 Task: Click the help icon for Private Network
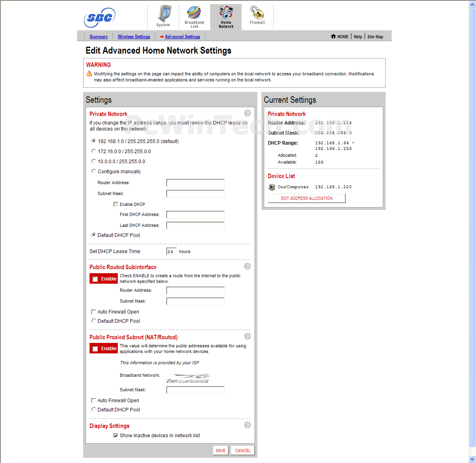[247, 113]
